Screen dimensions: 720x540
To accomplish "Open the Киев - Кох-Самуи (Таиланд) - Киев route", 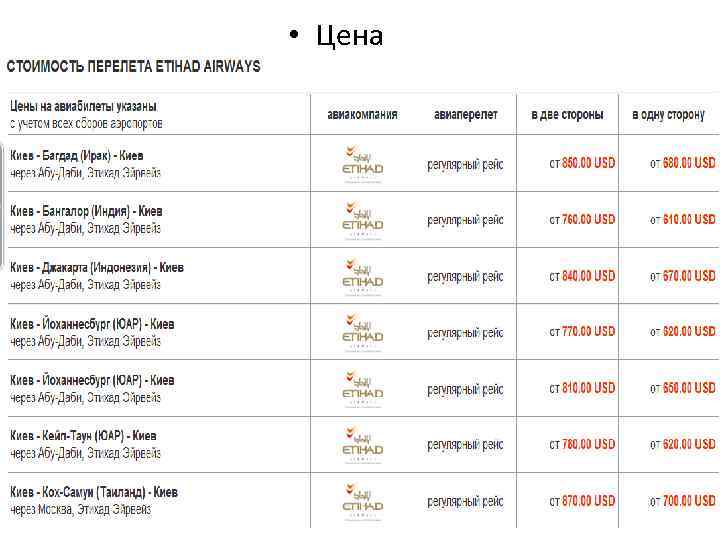I will click(94, 492).
